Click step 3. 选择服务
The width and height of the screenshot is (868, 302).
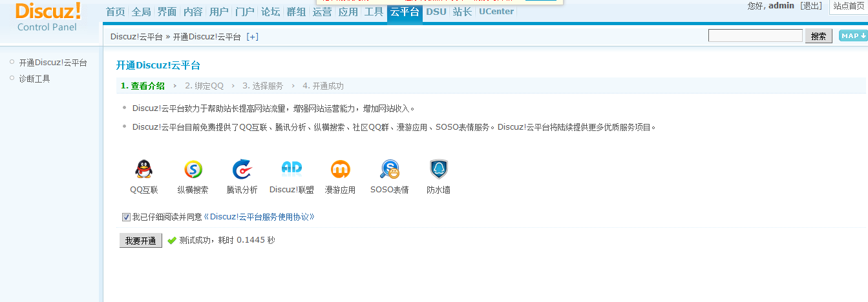(x=263, y=86)
